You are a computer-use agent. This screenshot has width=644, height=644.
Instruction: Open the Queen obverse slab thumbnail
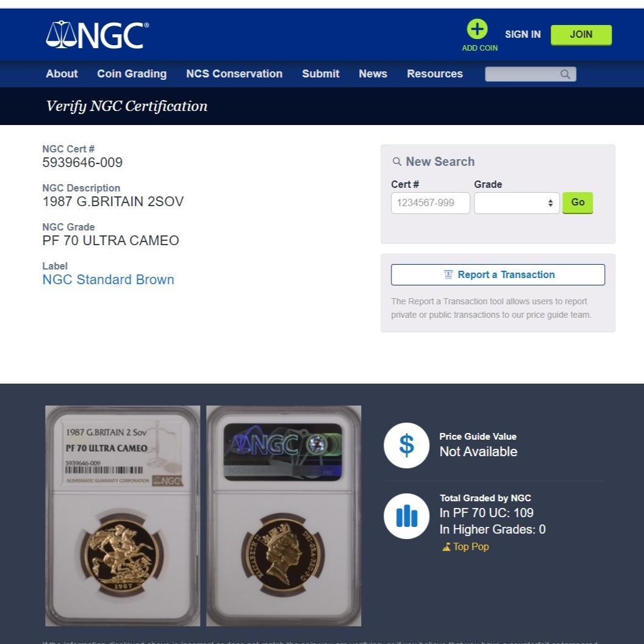click(284, 516)
